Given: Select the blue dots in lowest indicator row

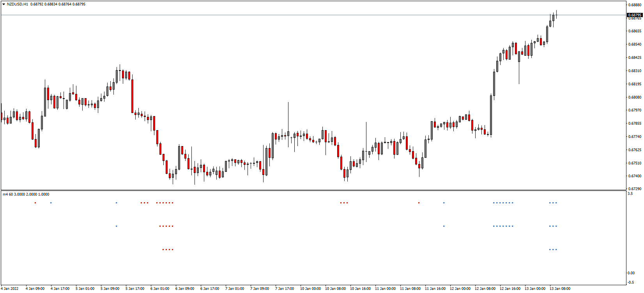Looking at the screenshot, I should point(553,249).
